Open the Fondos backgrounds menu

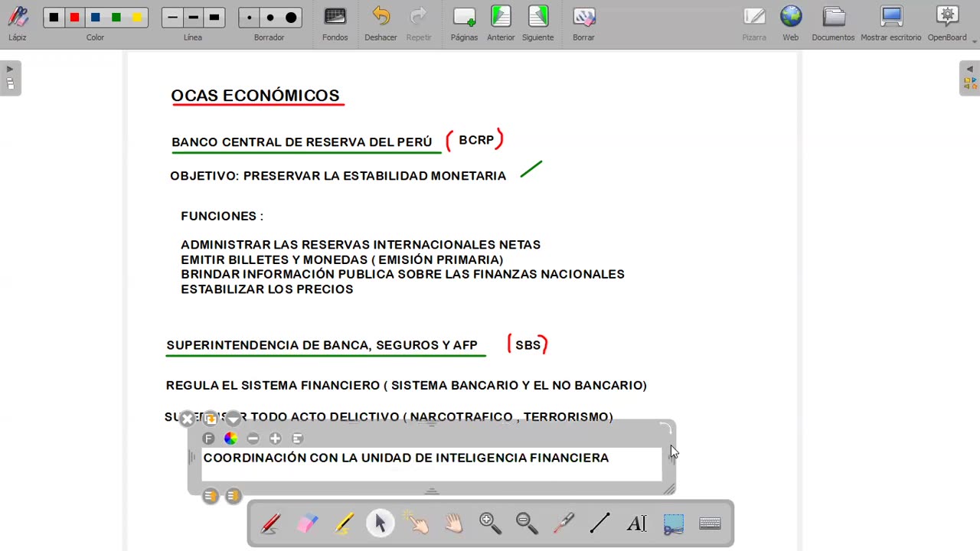335,23
